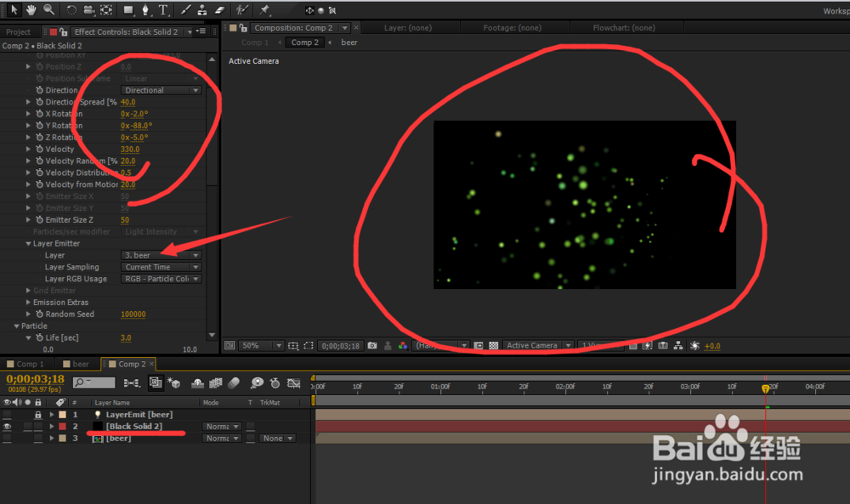Open blend mode dropdown for Black Solid 2
Screen dimensions: 850x504
(x=222, y=427)
